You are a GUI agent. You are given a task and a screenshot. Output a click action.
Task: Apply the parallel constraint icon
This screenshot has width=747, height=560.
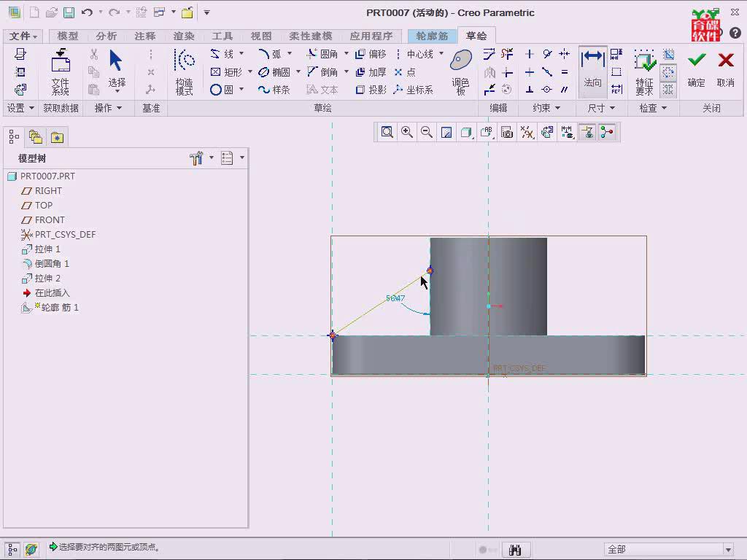(x=565, y=90)
